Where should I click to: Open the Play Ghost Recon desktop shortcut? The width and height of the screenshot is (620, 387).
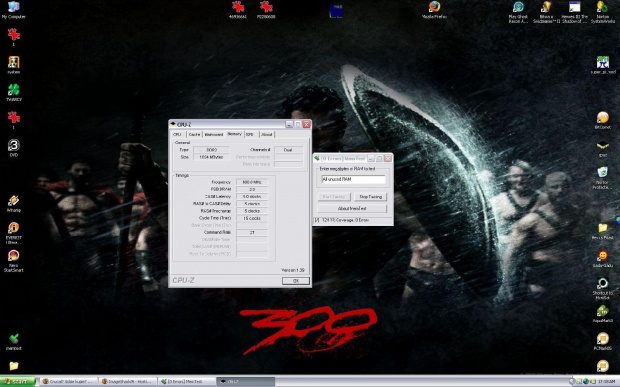[518, 12]
